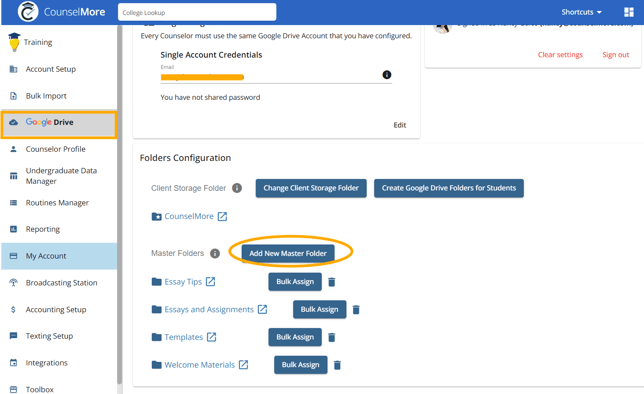The image size is (644, 394).
Task: Open the Essay Tips folder link
Action: click(x=183, y=282)
